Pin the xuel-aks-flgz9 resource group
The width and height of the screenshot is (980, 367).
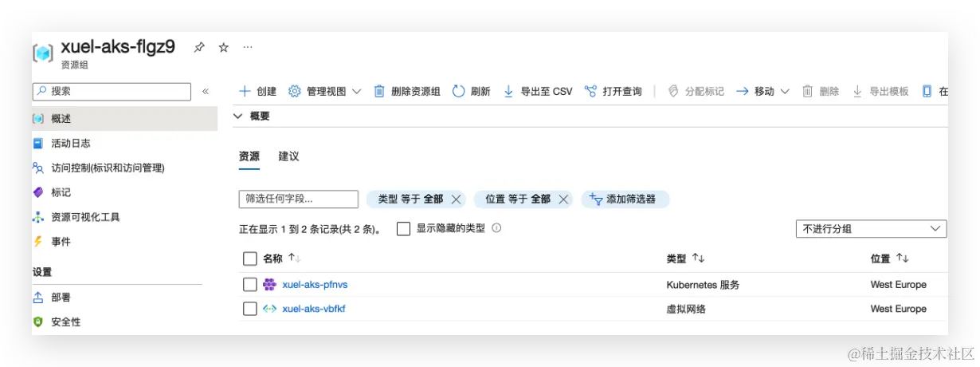199,48
